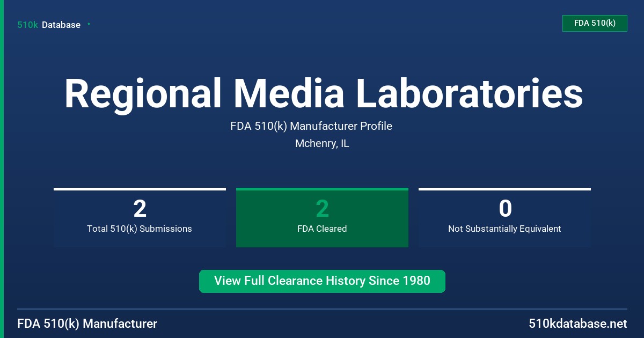The image size is (644, 338).
Task: Click the FDA 510(k) Manufacturer Profile subtitle
Action: pos(311,126)
